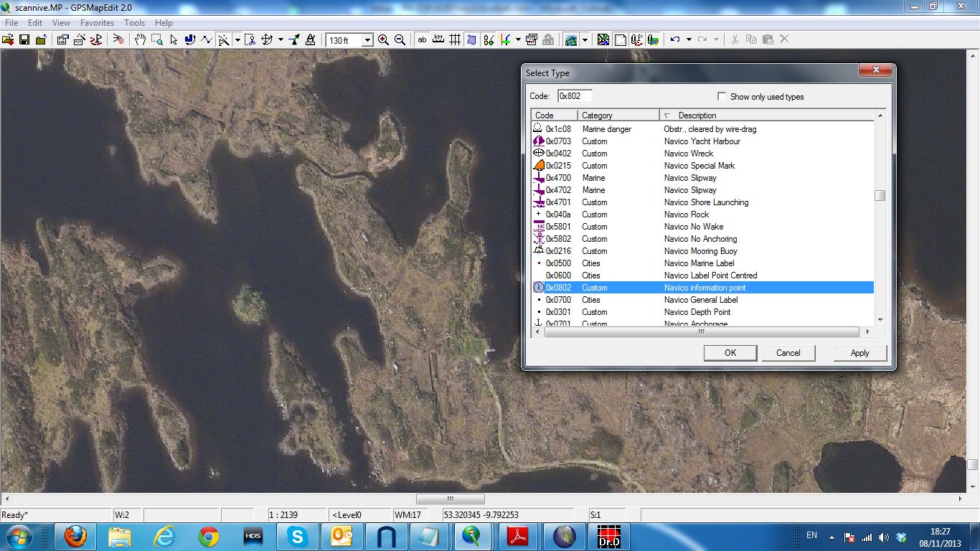Click the Cancel button in dialog
980x551 pixels.
point(788,353)
